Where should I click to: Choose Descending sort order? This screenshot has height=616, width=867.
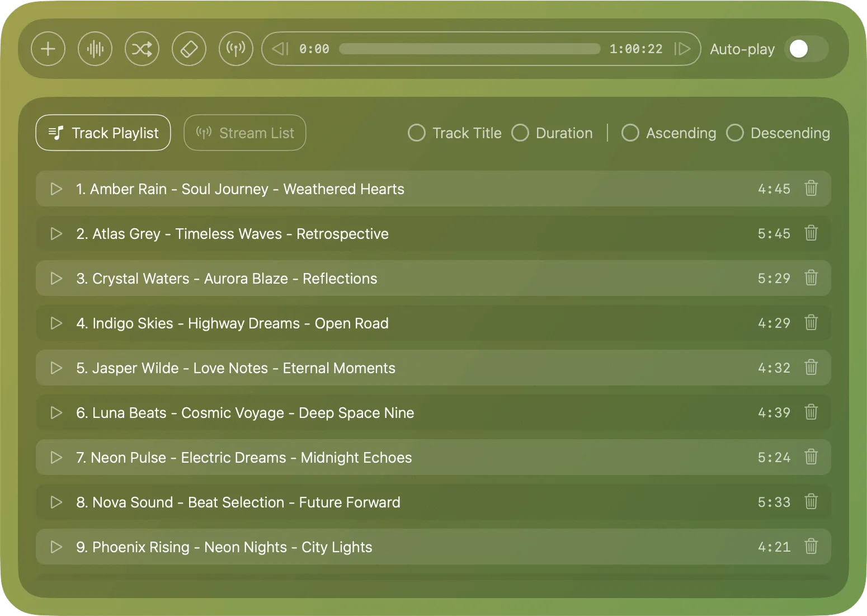click(x=734, y=133)
